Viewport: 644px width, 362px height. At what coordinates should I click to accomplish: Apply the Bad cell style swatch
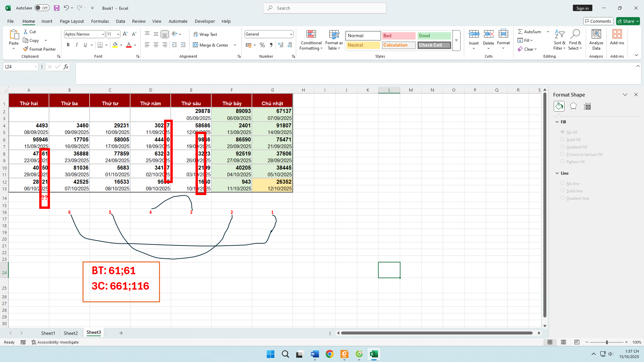click(398, 36)
